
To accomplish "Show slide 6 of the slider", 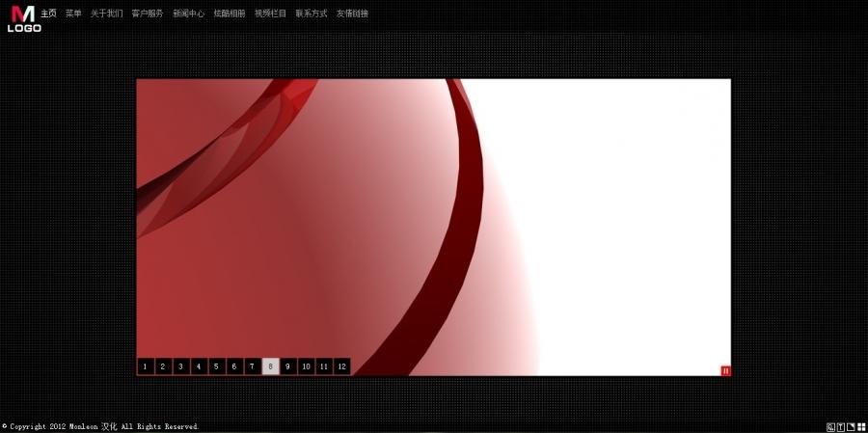I will tap(234, 366).
